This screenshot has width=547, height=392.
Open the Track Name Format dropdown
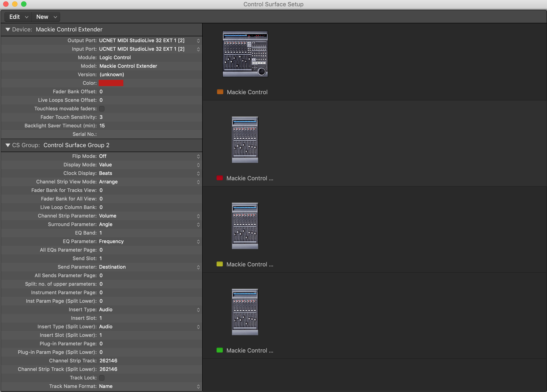pyautogui.click(x=198, y=386)
